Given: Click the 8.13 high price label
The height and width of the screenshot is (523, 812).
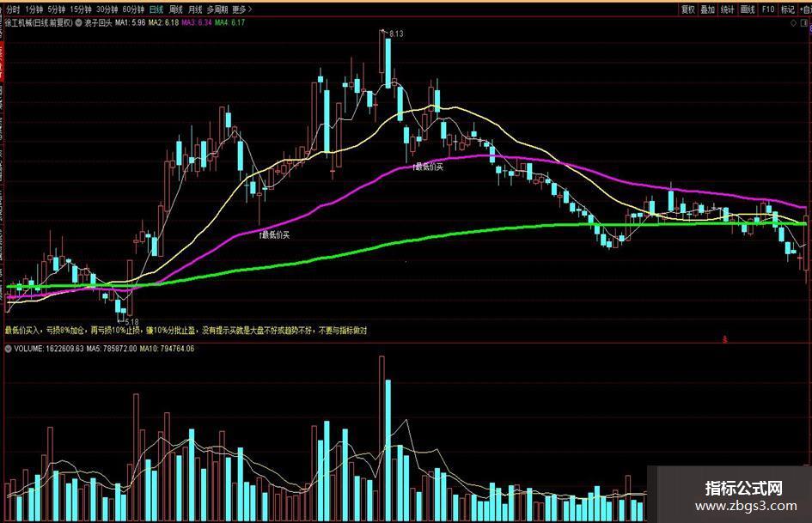Looking at the screenshot, I should coord(396,33).
